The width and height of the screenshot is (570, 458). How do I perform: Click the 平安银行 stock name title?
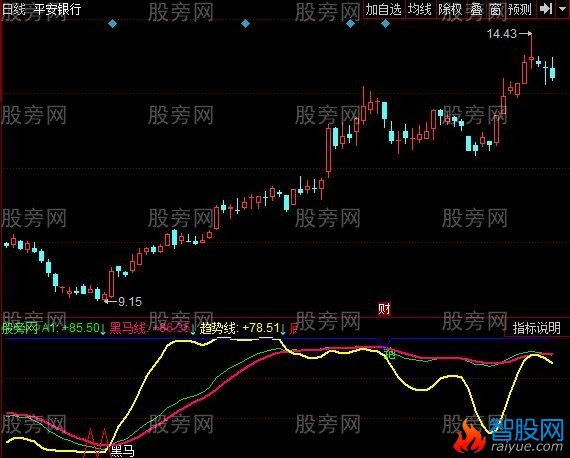(57, 9)
